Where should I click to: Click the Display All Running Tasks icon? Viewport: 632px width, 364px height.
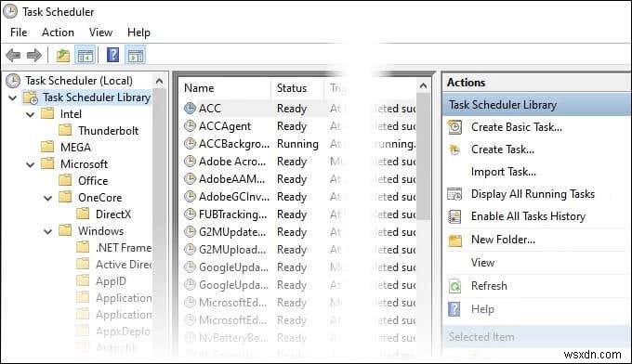point(454,194)
